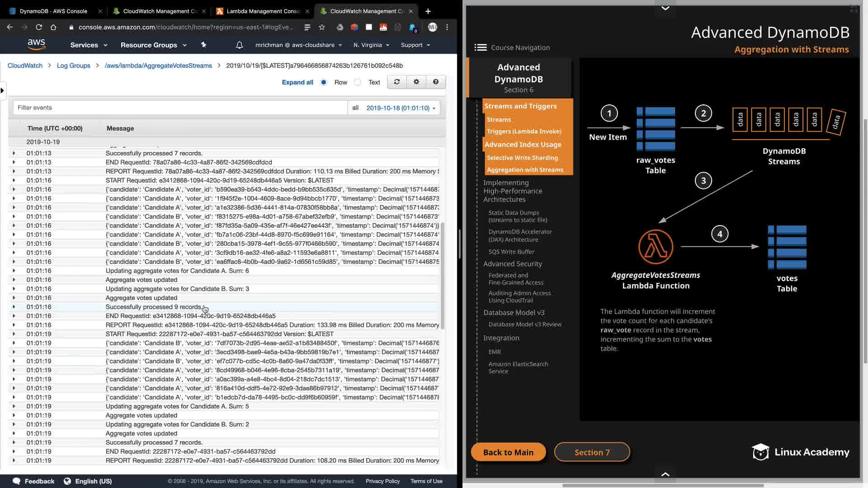Open log view settings gear
868x488 pixels.
(416, 82)
